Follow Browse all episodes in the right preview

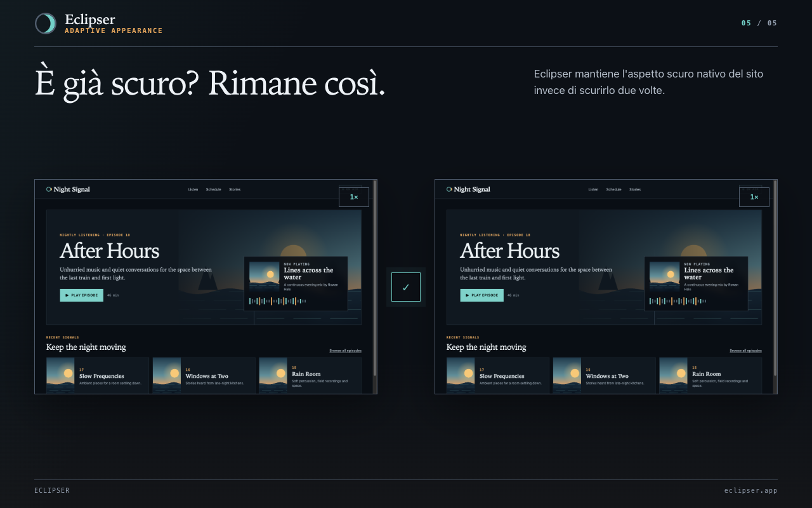click(x=745, y=351)
